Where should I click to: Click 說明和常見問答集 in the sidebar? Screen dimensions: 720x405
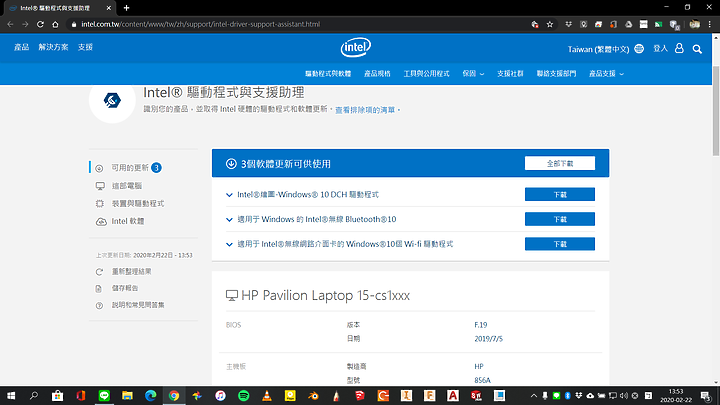pyautogui.click(x=138, y=305)
